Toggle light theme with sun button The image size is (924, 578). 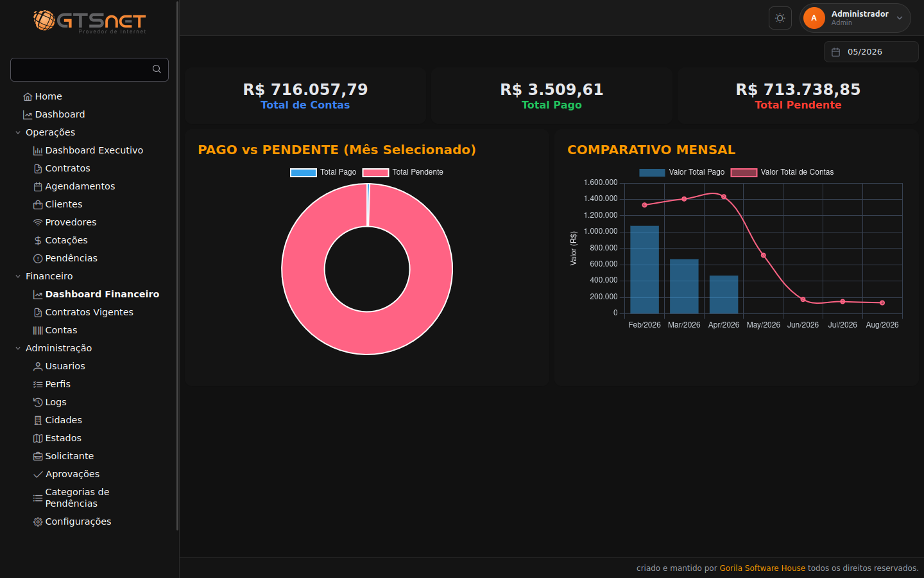click(x=780, y=18)
